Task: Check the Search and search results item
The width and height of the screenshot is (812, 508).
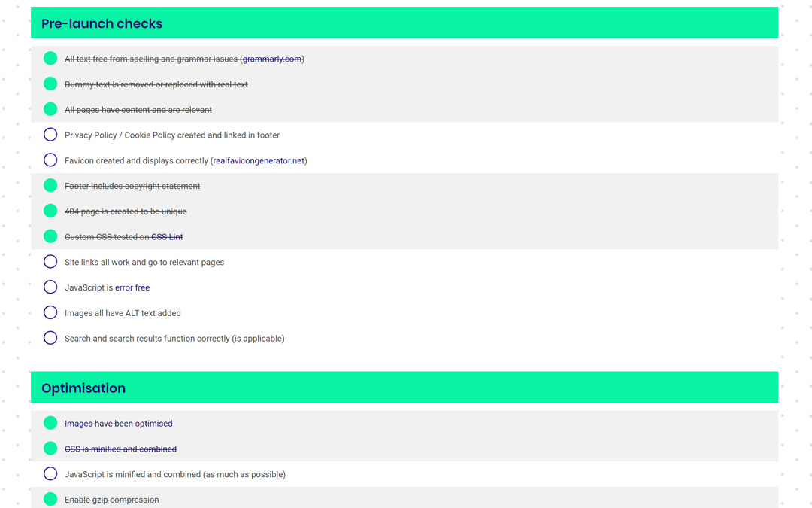Action: 50,338
